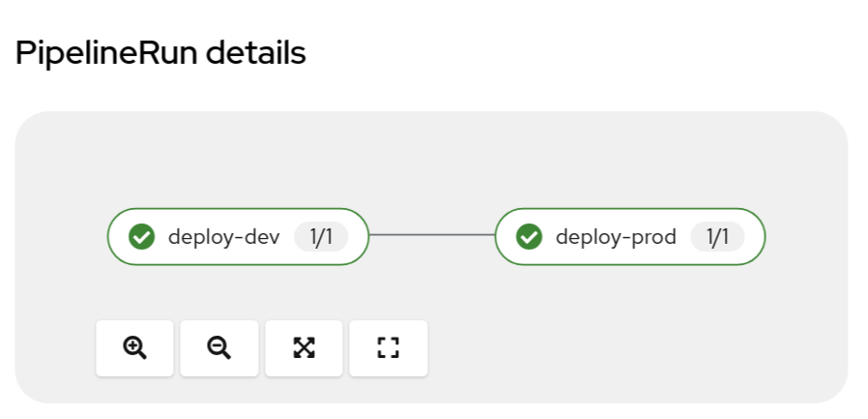Click the connector line between both tasks
This screenshot has width=868, height=419.
431,235
